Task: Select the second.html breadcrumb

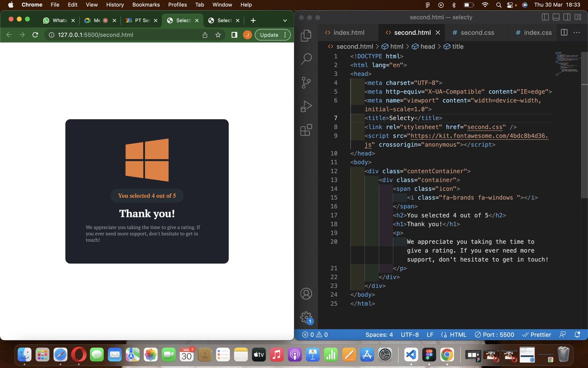Action: 350,46
